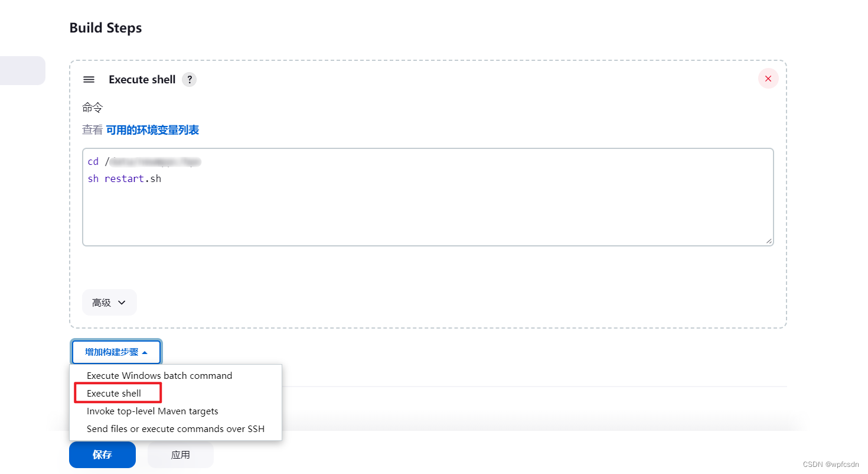Open the 可用的环境变量列表 environment variables link
This screenshot has width=868, height=474.
tap(152, 129)
